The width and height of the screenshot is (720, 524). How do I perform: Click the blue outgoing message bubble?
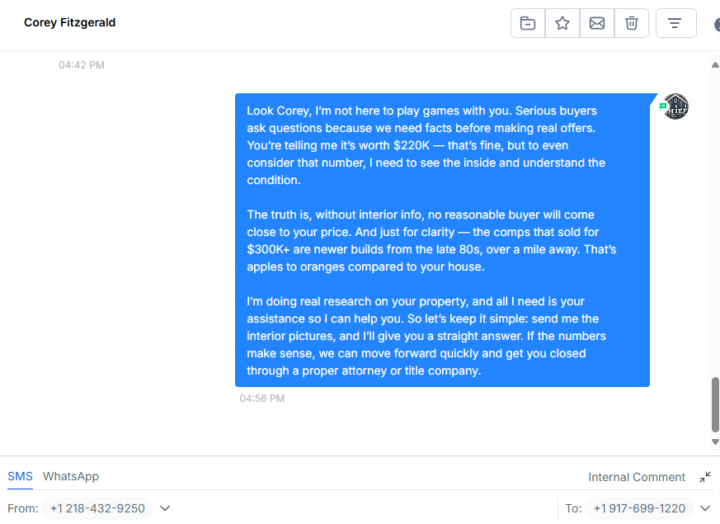coord(442,240)
